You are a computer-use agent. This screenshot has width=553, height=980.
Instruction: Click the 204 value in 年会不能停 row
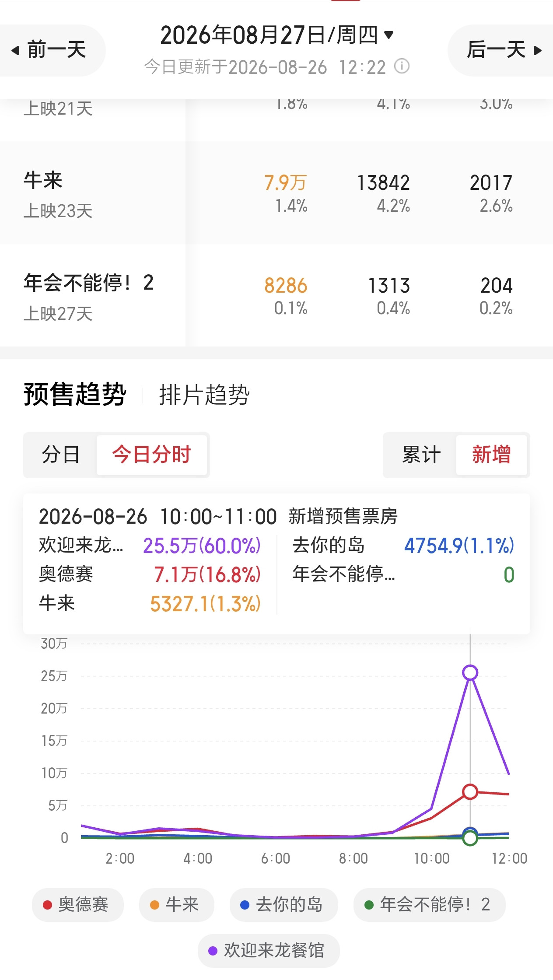tap(497, 286)
